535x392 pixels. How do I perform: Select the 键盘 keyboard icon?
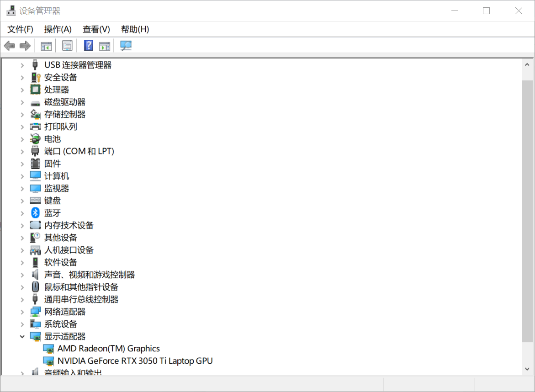pyautogui.click(x=35, y=200)
